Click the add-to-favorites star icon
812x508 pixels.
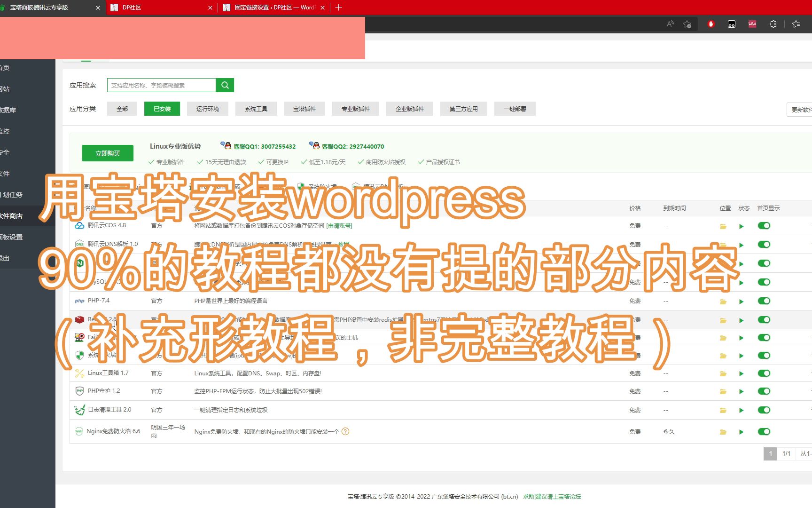point(687,24)
